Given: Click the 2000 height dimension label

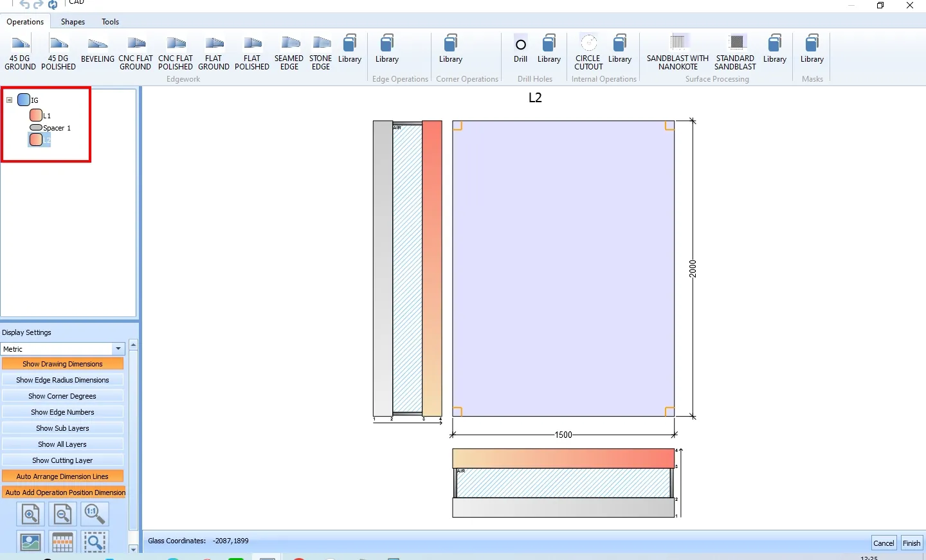Looking at the screenshot, I should [x=693, y=269].
